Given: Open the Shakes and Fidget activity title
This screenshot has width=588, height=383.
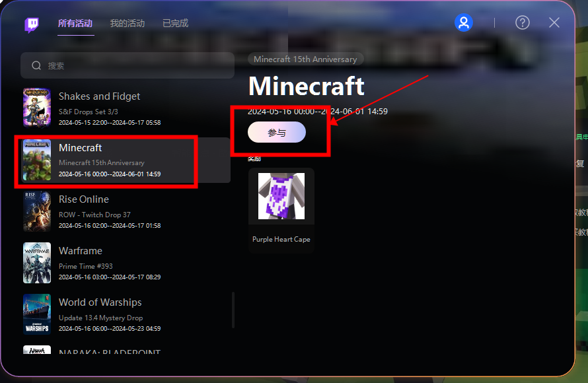Looking at the screenshot, I should click(99, 96).
